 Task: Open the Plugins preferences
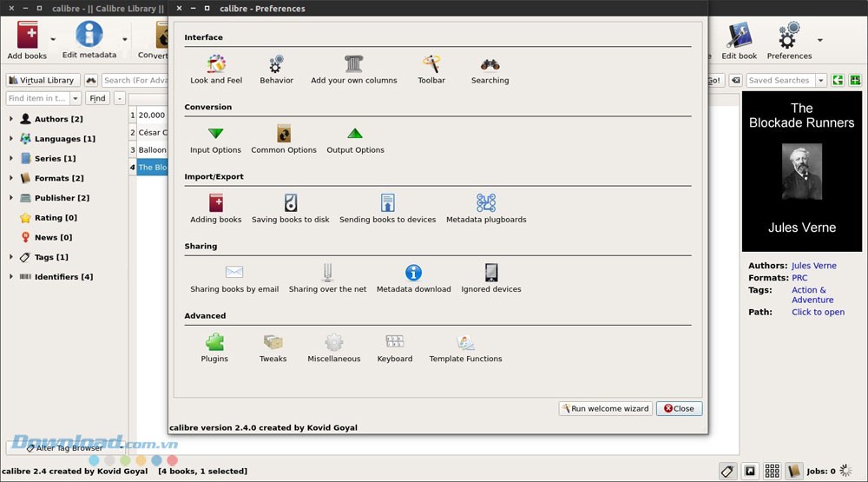[x=214, y=342]
